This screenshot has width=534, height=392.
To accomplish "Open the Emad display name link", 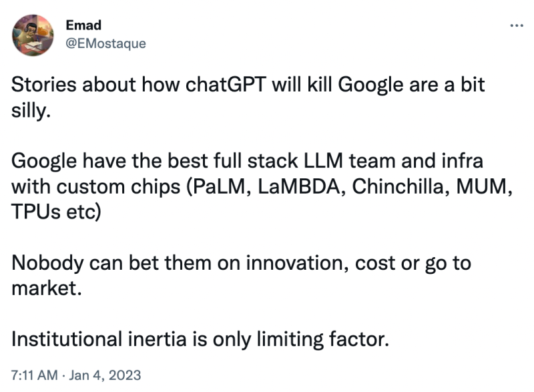I will click(83, 25).
